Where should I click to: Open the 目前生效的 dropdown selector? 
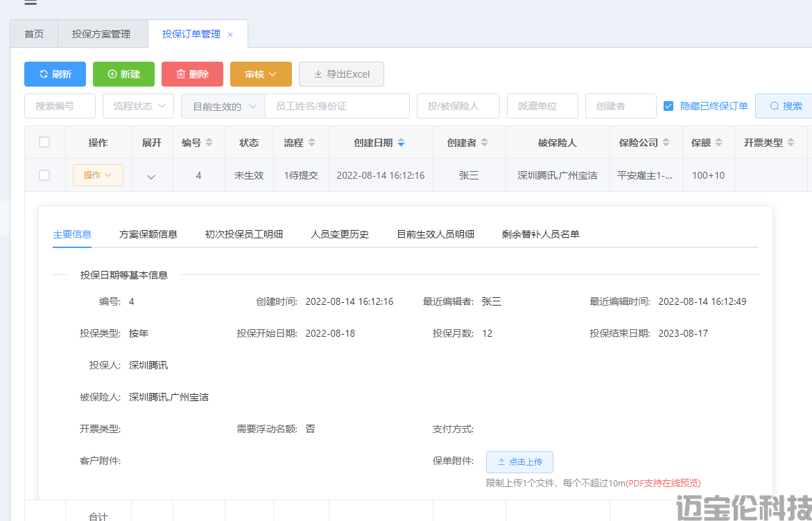click(223, 106)
